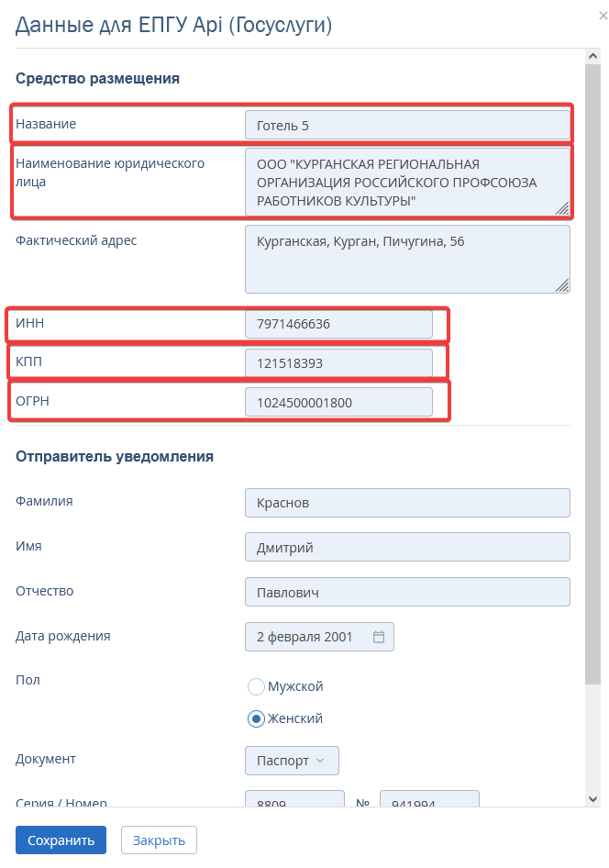Click the birth date field 2 февраля 2001
The width and height of the screenshot is (609, 868).
[319, 637]
